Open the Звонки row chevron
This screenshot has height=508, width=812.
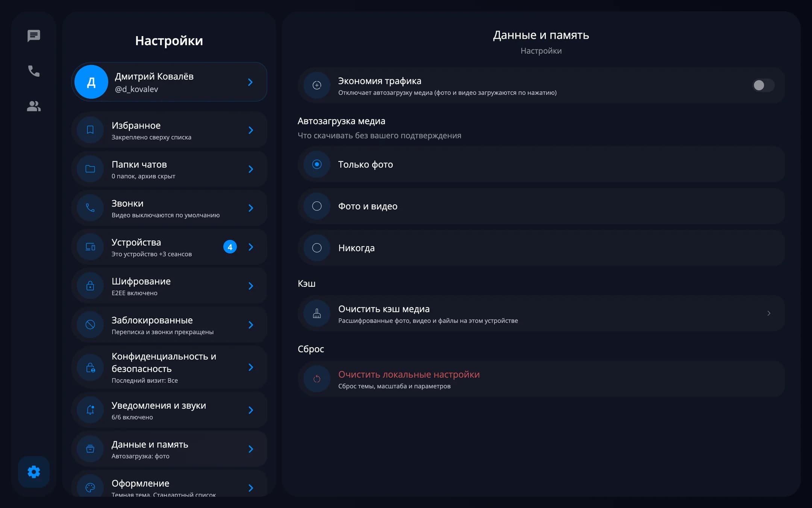point(251,208)
